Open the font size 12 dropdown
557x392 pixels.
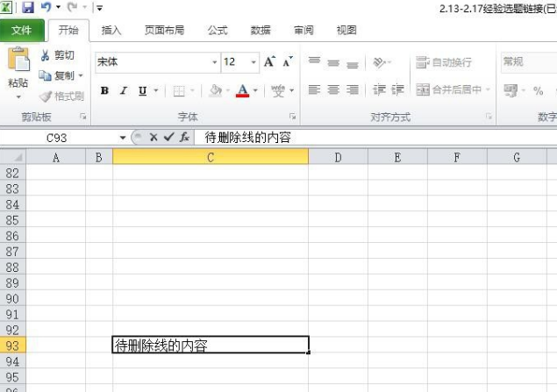click(254, 62)
